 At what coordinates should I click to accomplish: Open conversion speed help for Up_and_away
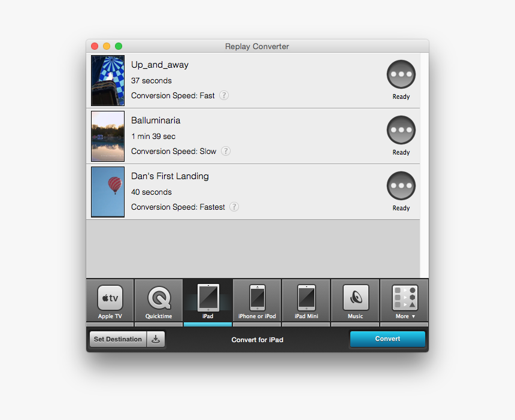click(223, 95)
